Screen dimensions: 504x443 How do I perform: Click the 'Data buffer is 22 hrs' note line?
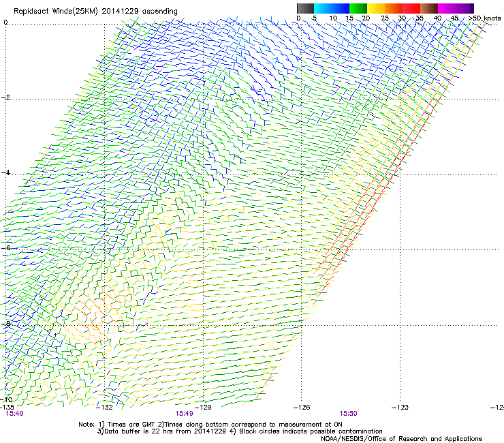pos(240,431)
